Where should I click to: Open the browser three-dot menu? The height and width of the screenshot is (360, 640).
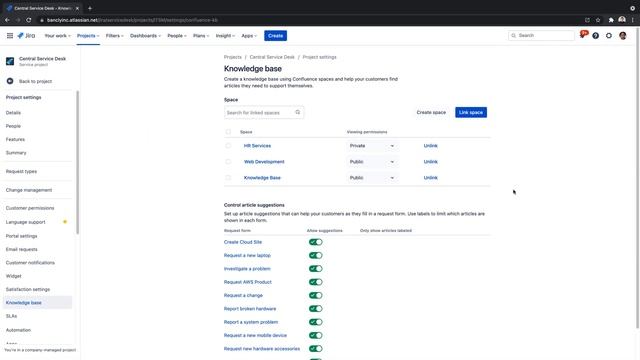[633, 20]
